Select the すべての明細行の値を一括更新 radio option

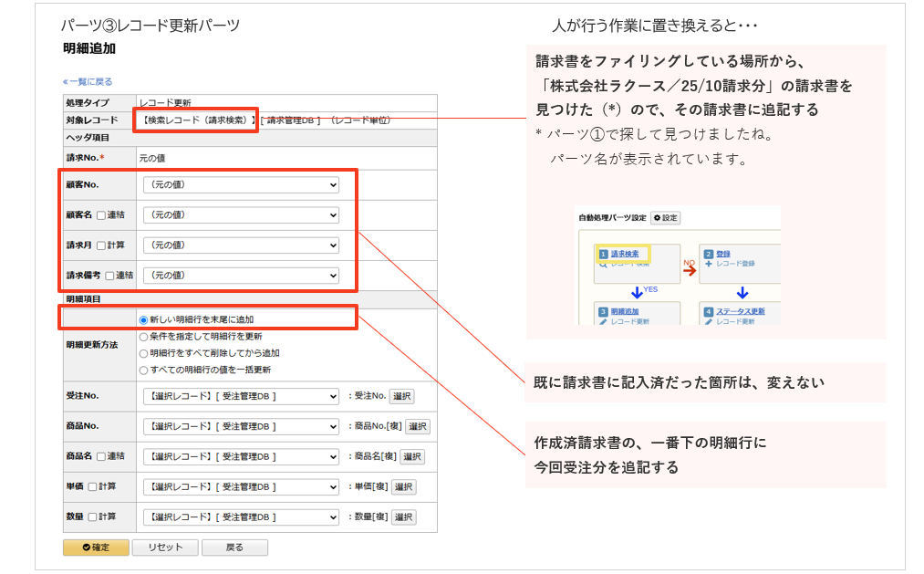142,370
